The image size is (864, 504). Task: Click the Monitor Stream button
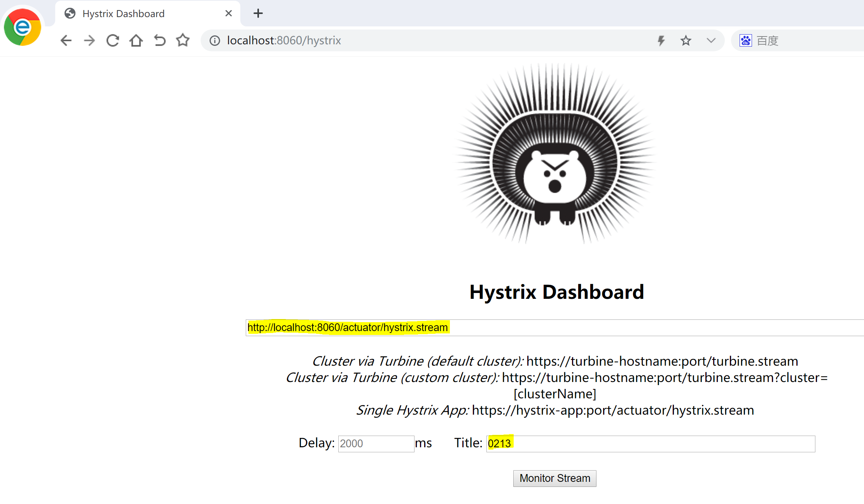tap(555, 478)
